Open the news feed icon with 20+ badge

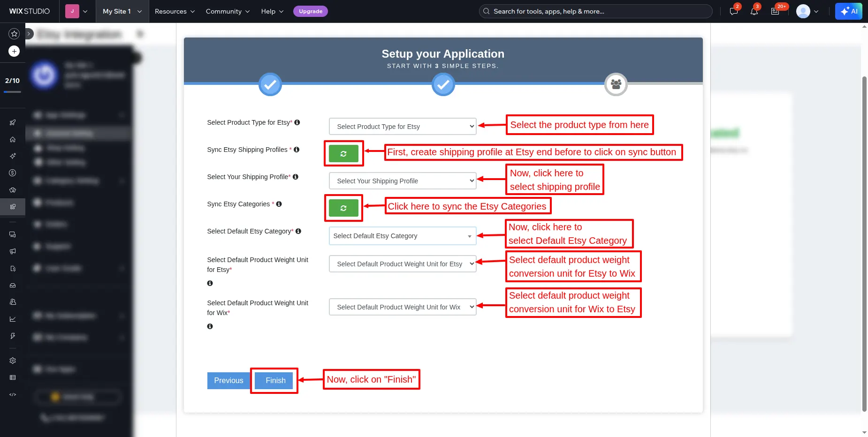pos(775,11)
